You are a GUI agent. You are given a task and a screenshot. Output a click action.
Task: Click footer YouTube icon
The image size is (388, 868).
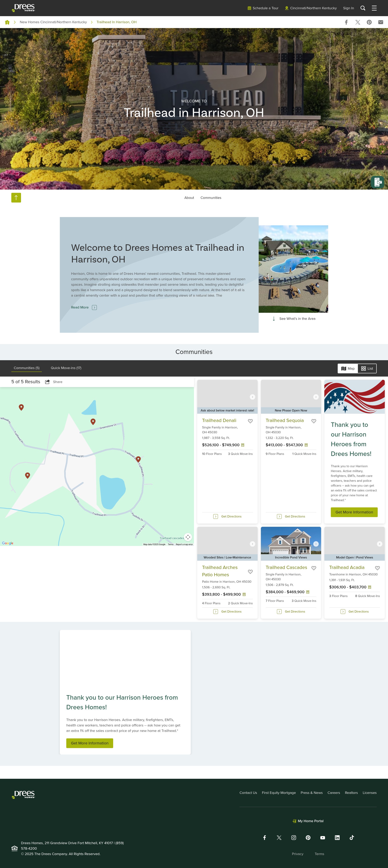pyautogui.click(x=323, y=837)
